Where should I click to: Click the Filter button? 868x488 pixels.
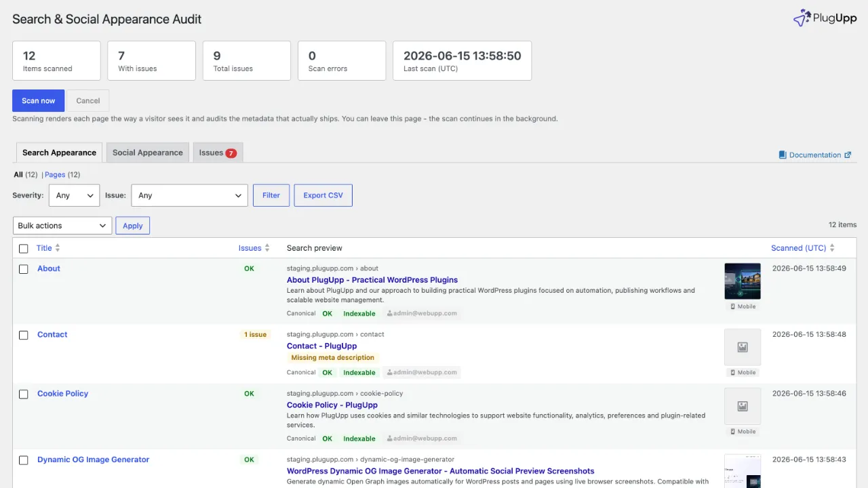coord(271,195)
